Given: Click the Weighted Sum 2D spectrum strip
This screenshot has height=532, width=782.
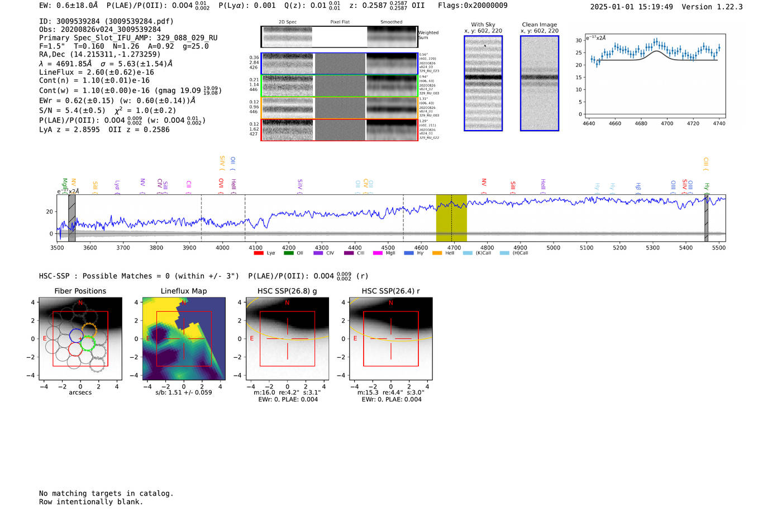Looking at the screenshot, I should pyautogui.click(x=340, y=37).
